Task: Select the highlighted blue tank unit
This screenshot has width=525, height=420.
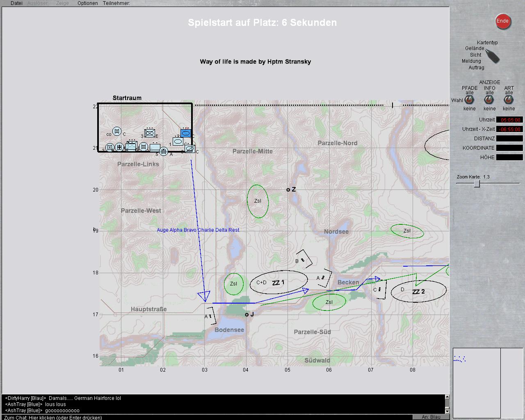Action: 186,133
